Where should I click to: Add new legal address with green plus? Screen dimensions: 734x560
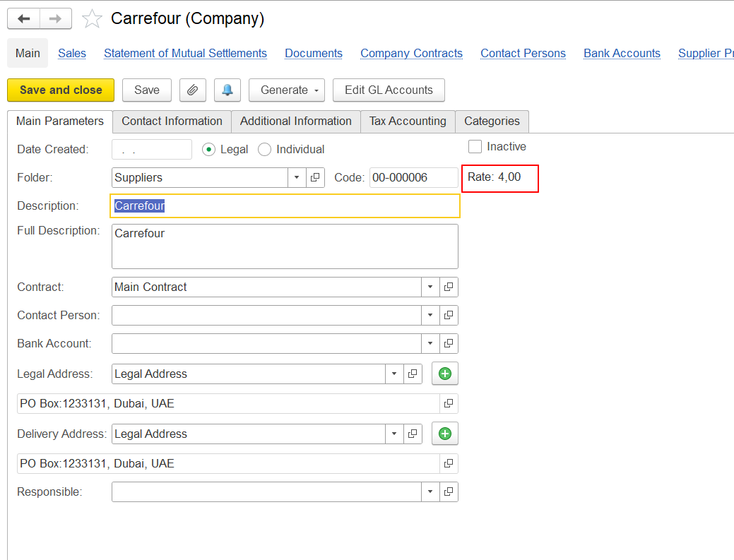[x=444, y=374]
